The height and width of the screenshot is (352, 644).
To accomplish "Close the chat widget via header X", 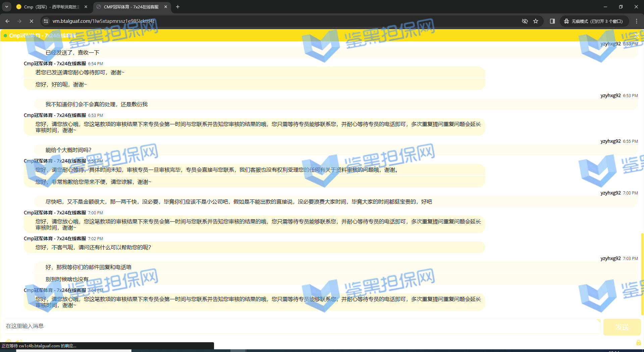I will click(x=636, y=35).
